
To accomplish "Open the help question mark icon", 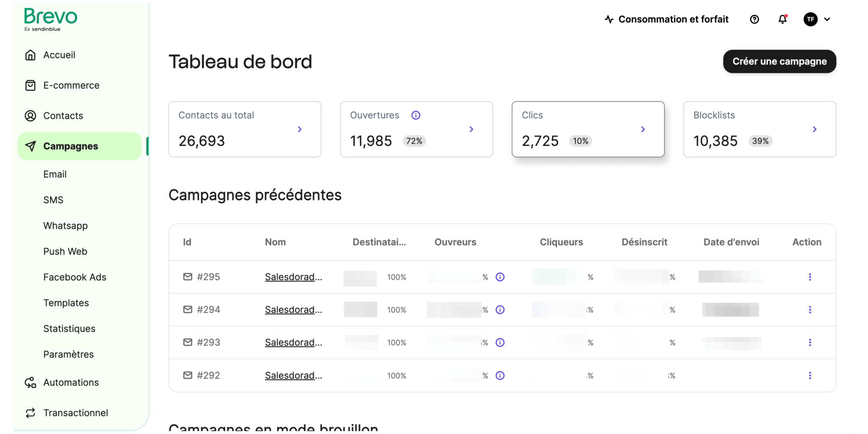I will pyautogui.click(x=754, y=19).
